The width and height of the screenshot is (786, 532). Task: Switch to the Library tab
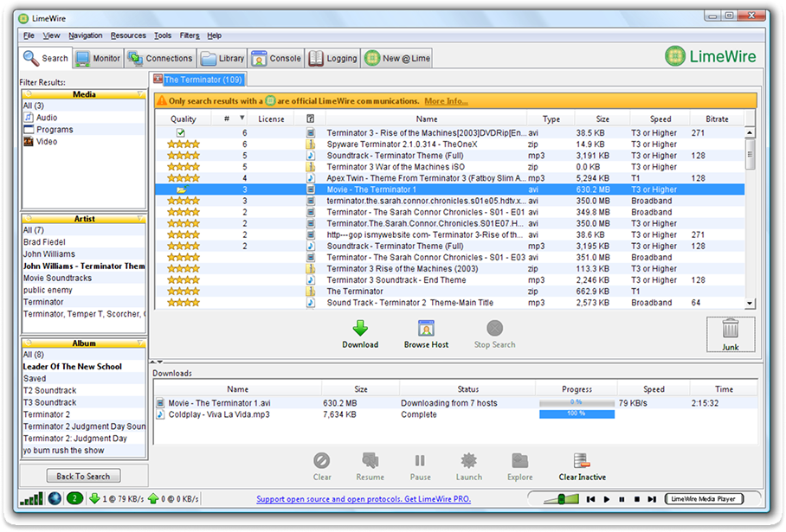222,58
